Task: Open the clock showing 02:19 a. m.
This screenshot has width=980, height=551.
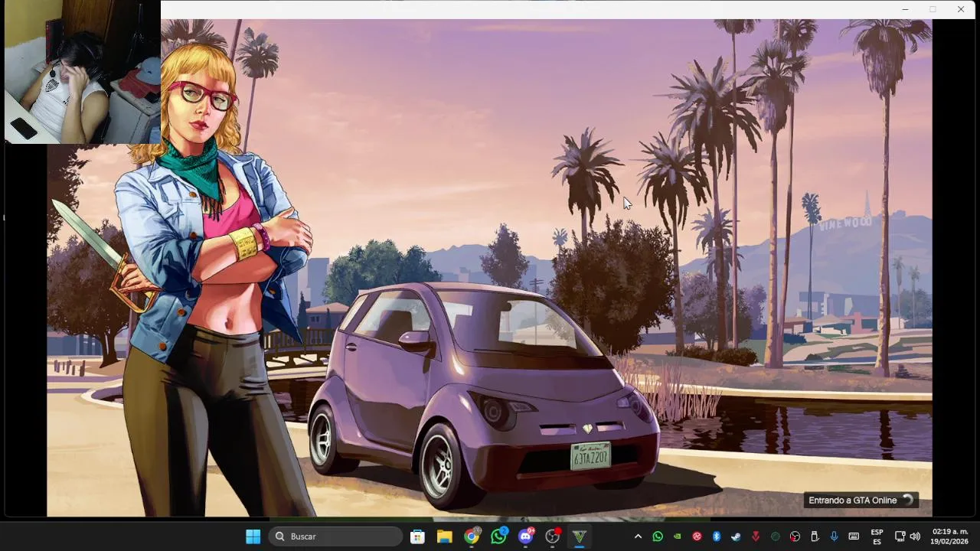Action: click(x=950, y=536)
